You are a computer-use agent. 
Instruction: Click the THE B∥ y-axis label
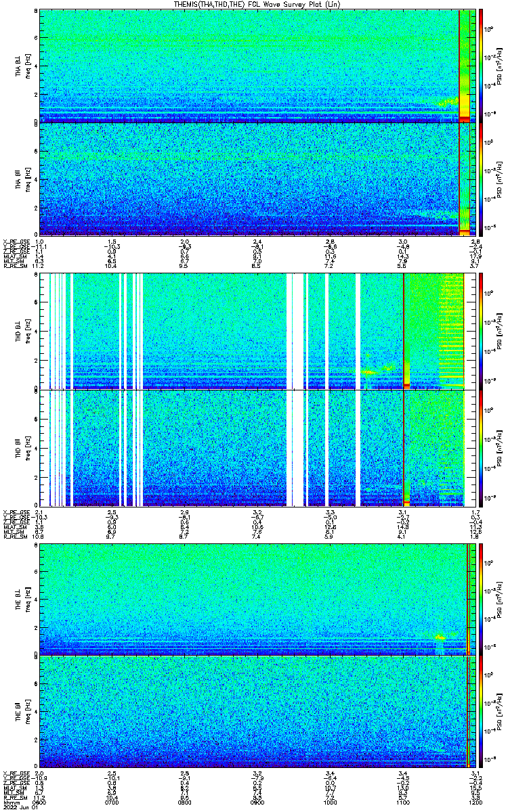pyautogui.click(x=19, y=711)
